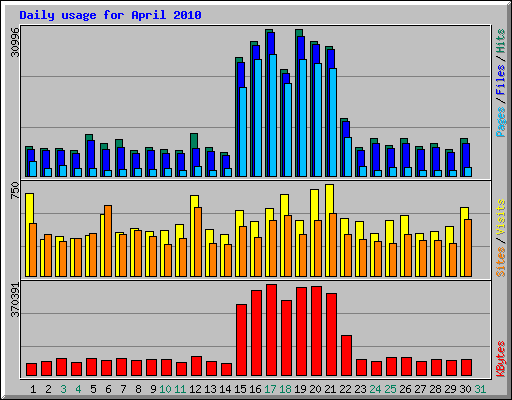This screenshot has height=400, width=512.
Task: Click the yellow Visits legend label
Action: pyautogui.click(x=501, y=218)
